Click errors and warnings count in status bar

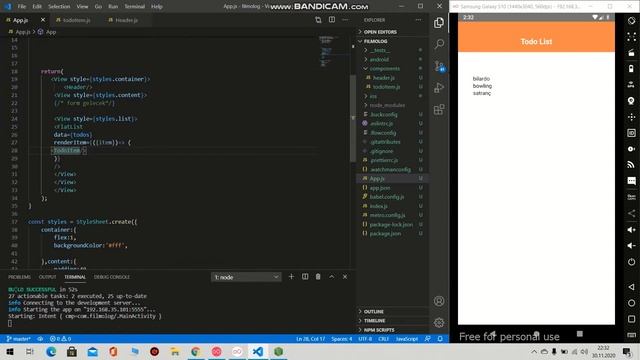60,339
